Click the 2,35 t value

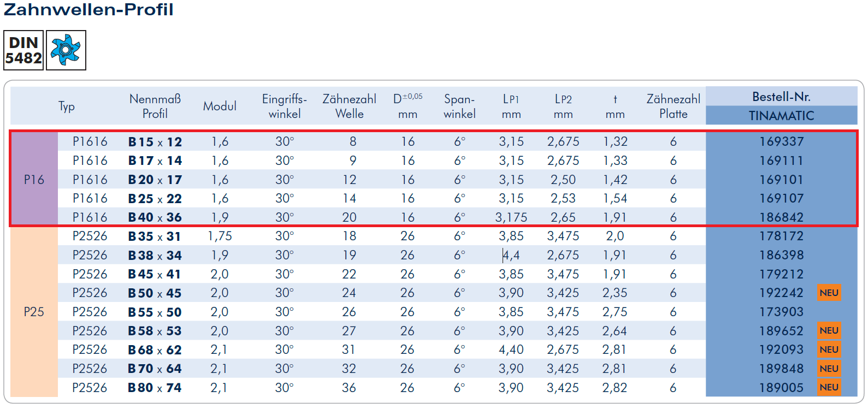coord(615,293)
